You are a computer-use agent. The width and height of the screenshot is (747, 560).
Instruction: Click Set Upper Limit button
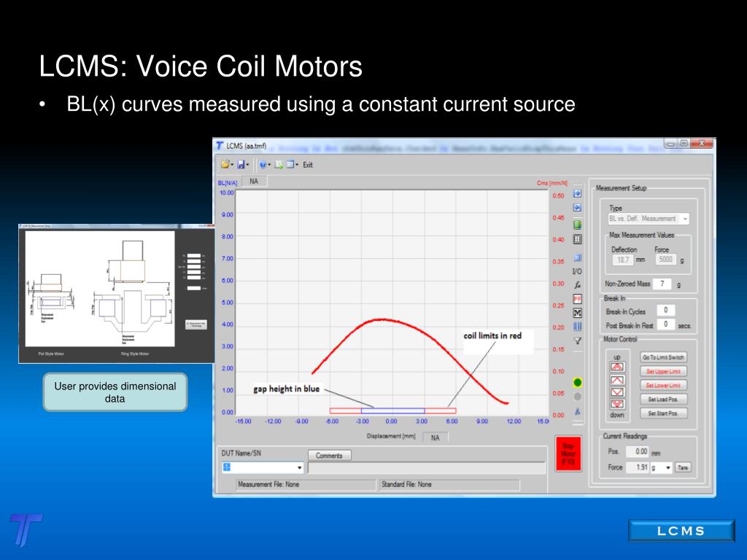coord(663,371)
